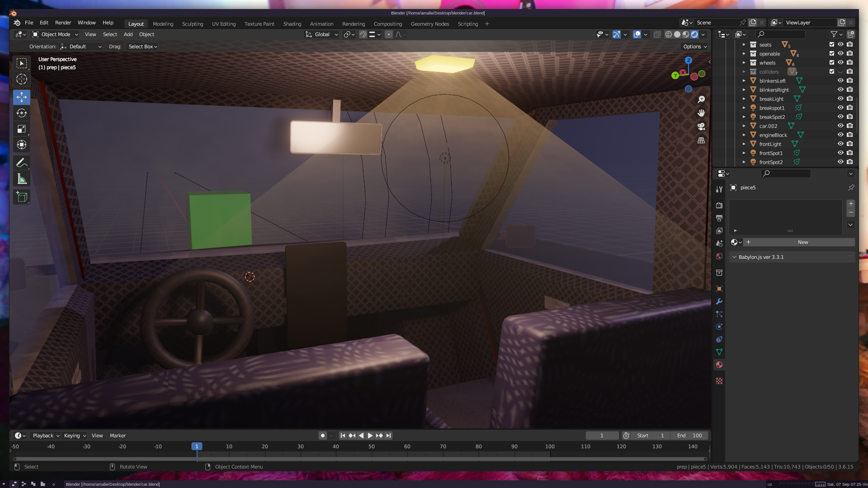
Task: Switch to the Shading workspace tab
Action: click(x=292, y=24)
